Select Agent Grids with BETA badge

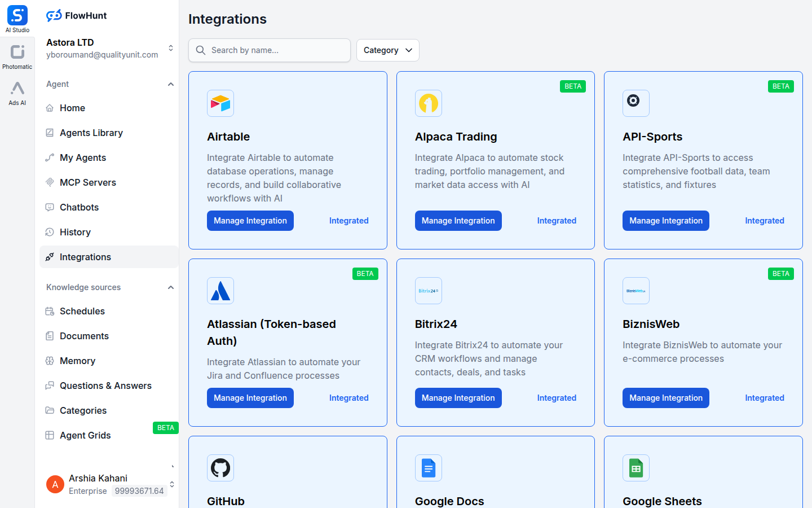pyautogui.click(x=85, y=435)
